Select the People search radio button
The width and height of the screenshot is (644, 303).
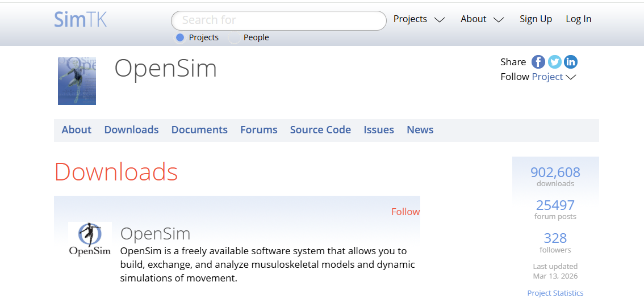[235, 38]
